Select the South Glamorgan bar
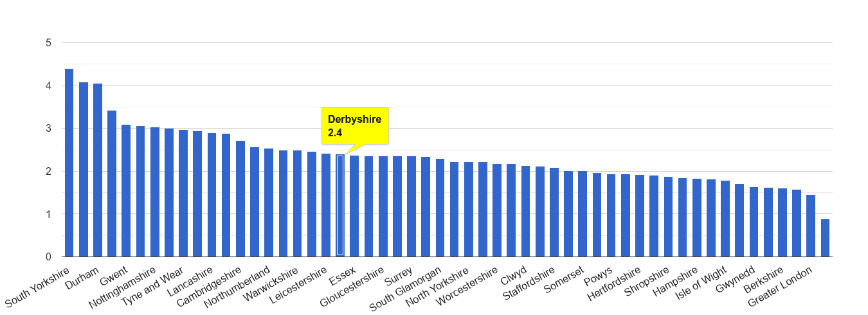Image resolution: width=868 pixels, height=315 pixels. point(440,208)
